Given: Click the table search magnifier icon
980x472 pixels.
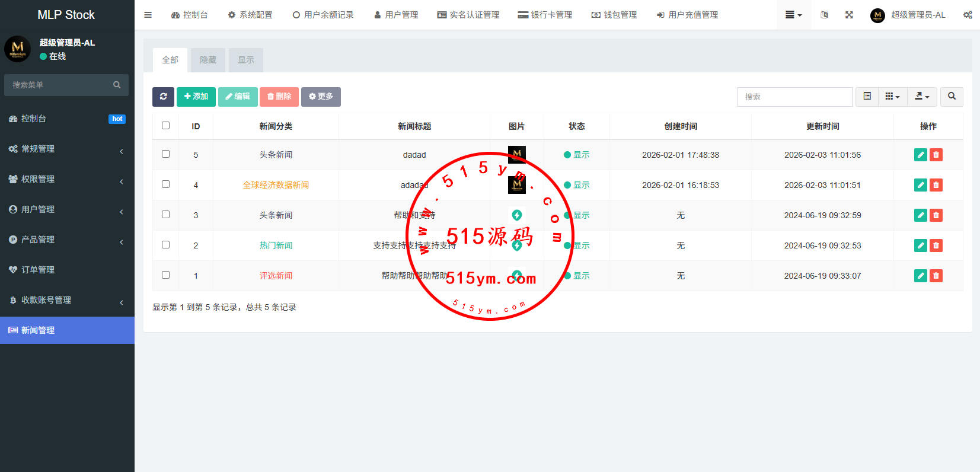Looking at the screenshot, I should [952, 97].
